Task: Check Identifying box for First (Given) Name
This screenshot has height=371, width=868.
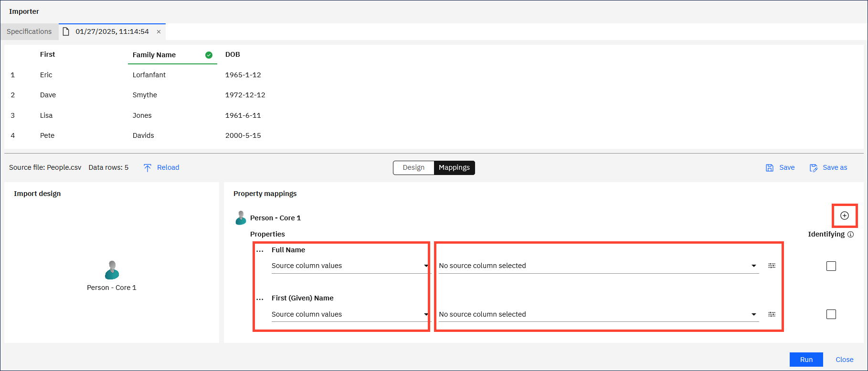Action: point(831,314)
